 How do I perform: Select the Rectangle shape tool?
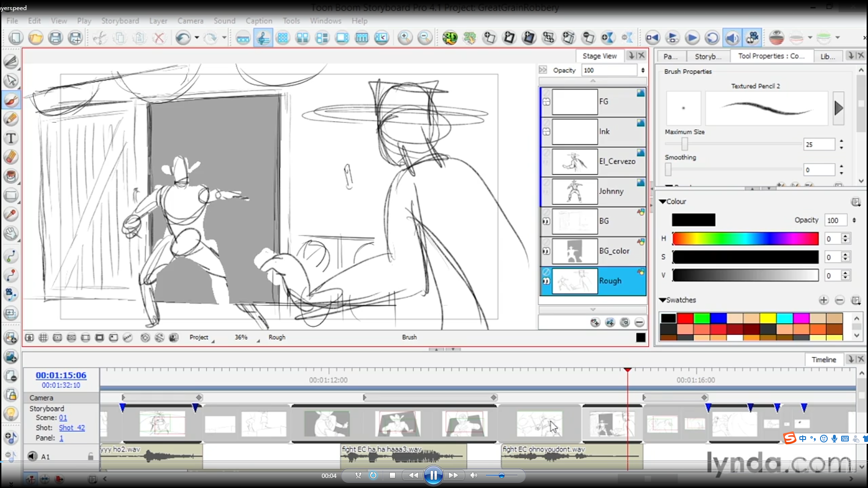point(11,195)
